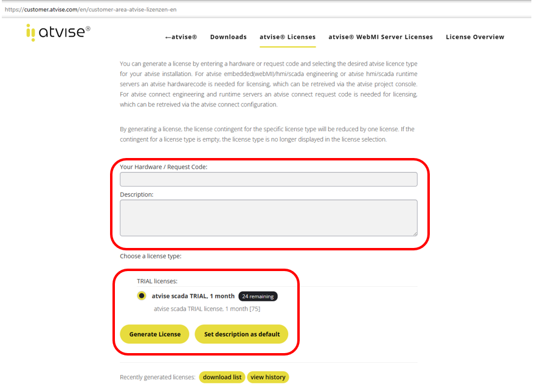Click the Generate License button
The image size is (535, 392).
(x=154, y=334)
